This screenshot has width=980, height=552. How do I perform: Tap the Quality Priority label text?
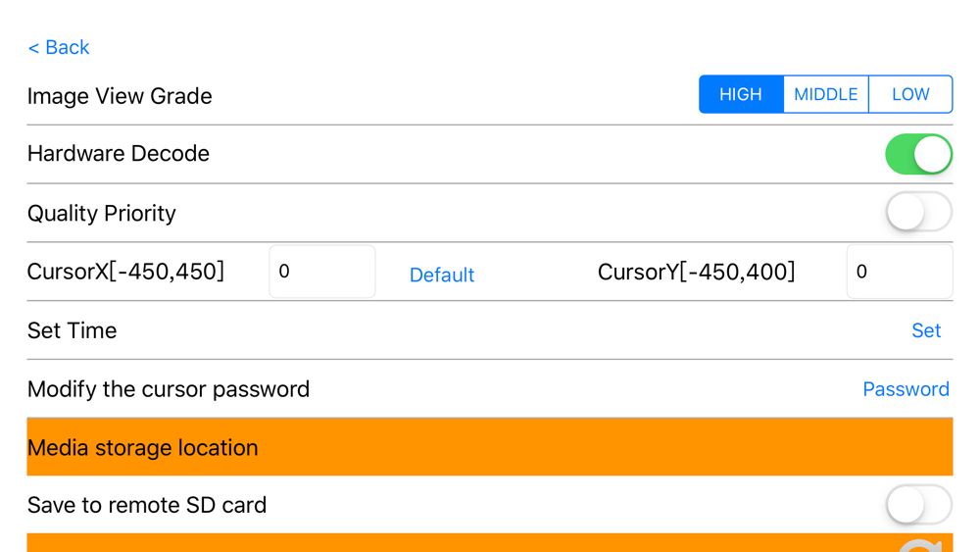coord(102,213)
